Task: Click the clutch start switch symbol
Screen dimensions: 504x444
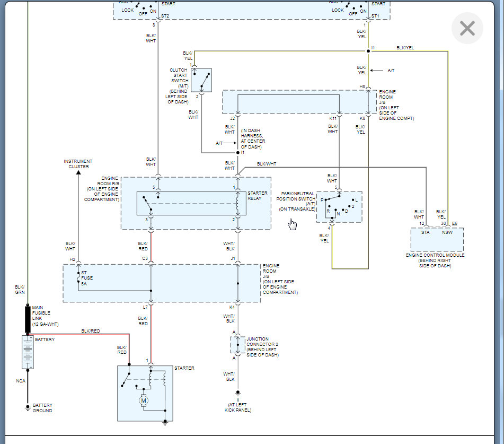Action: (x=201, y=80)
